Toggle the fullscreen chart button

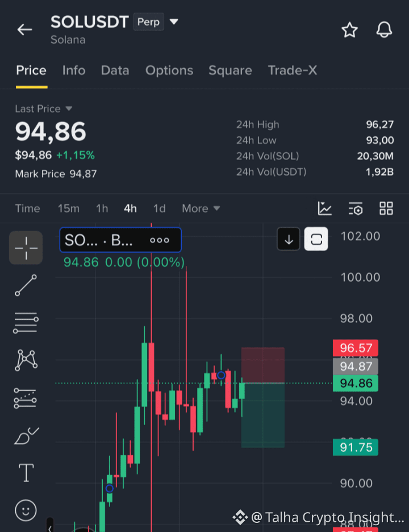pyautogui.click(x=316, y=239)
